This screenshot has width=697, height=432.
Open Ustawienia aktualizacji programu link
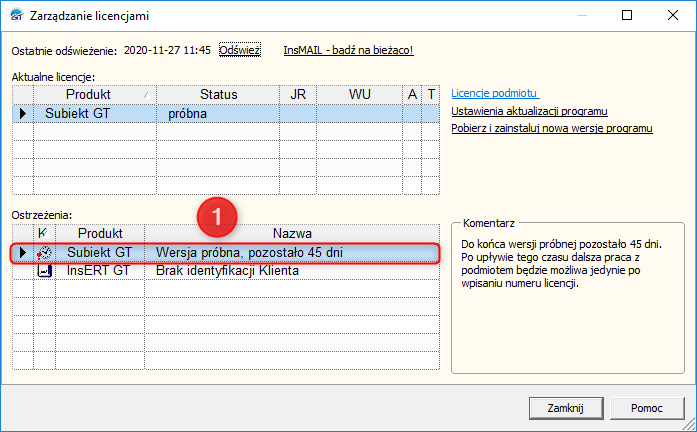click(x=529, y=111)
